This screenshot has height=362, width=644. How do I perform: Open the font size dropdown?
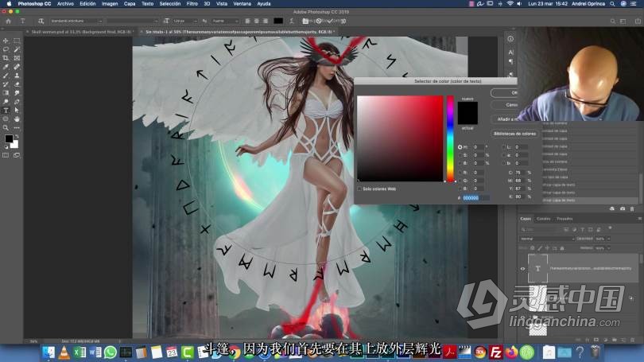[184, 21]
